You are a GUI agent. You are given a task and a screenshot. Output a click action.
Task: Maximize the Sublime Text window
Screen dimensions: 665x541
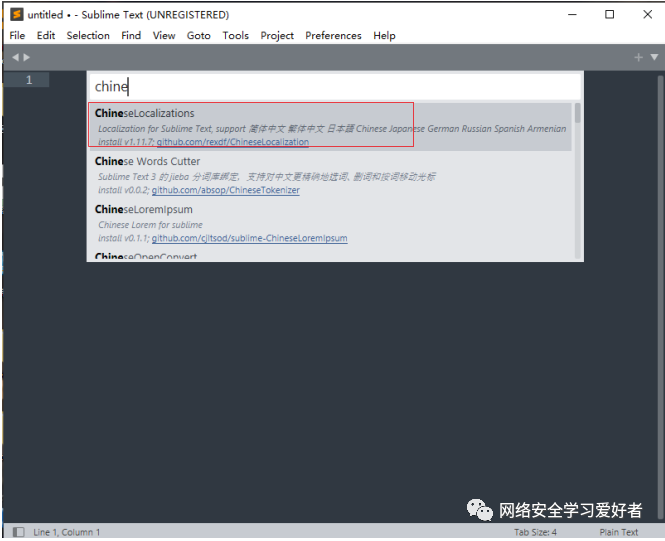[609, 14]
